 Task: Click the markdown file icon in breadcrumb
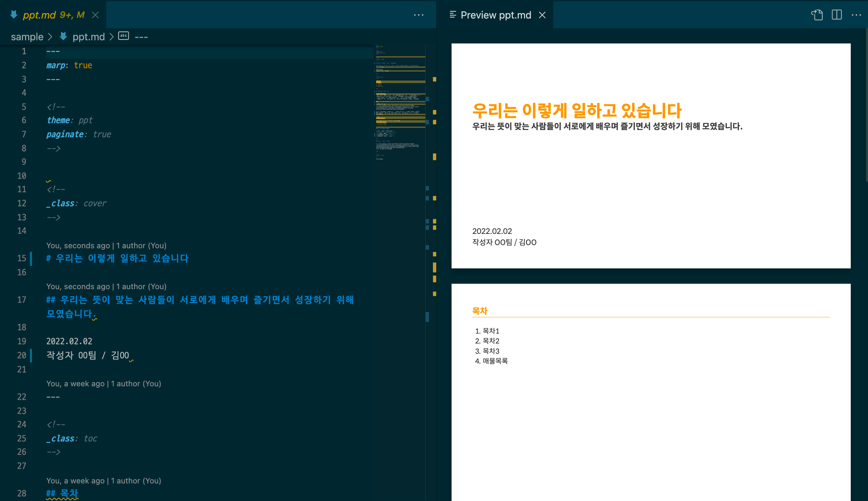pyautogui.click(x=63, y=36)
